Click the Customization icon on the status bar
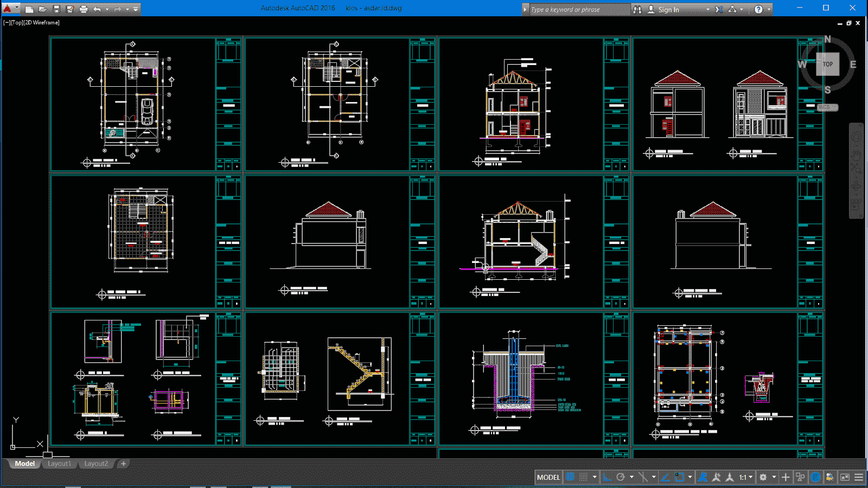This screenshot has width=868, height=488. click(859, 477)
